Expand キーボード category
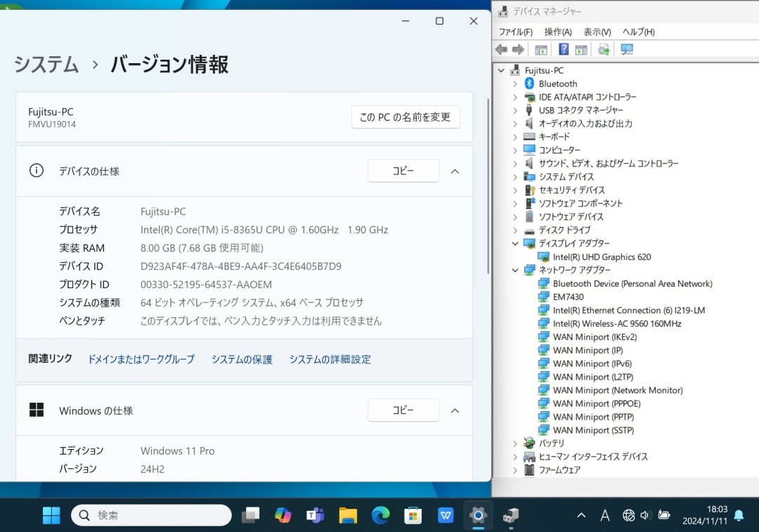Screen dimensions: 759x532 pos(515,137)
